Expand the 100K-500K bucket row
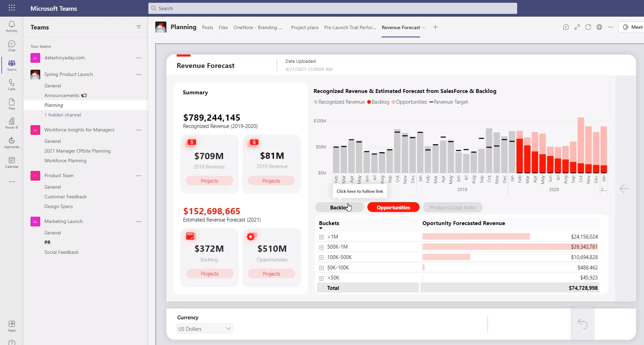 (x=321, y=258)
